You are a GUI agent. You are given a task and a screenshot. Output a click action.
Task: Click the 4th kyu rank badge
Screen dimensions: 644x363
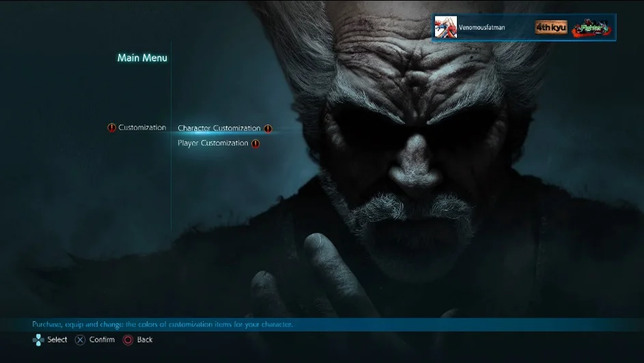550,27
